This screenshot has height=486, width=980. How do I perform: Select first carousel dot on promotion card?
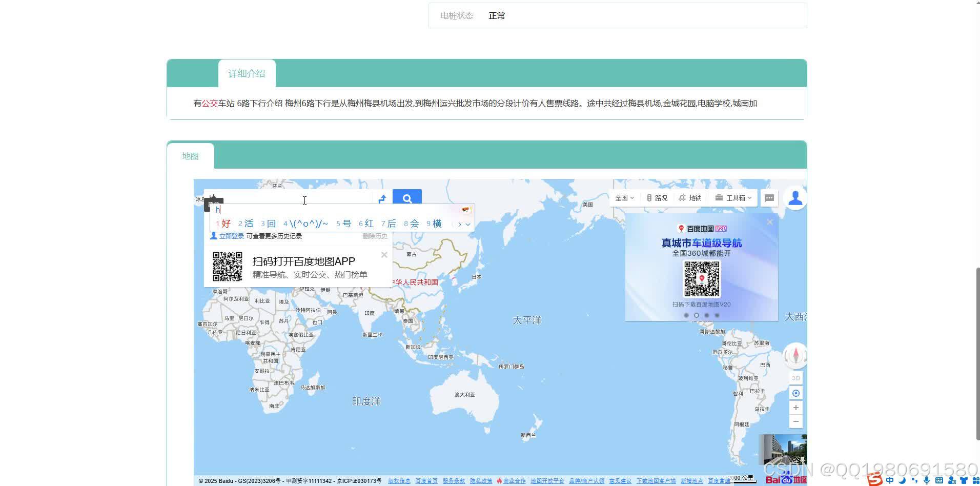click(686, 315)
